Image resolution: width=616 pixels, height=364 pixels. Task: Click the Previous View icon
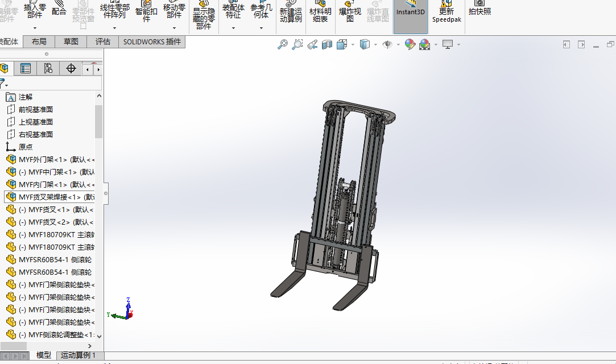coord(312,44)
